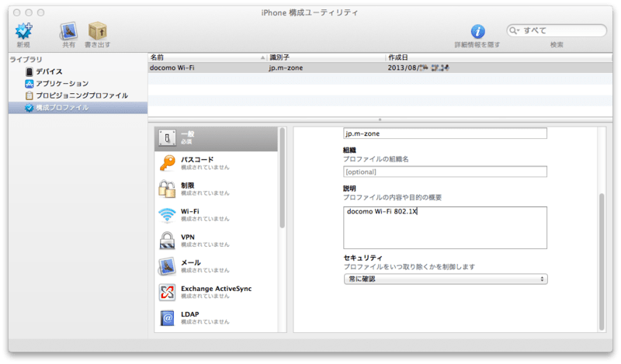Viewport: 621px width, 364px height.
Task: Click the 説明 description text area
Action: pyautogui.click(x=445, y=227)
